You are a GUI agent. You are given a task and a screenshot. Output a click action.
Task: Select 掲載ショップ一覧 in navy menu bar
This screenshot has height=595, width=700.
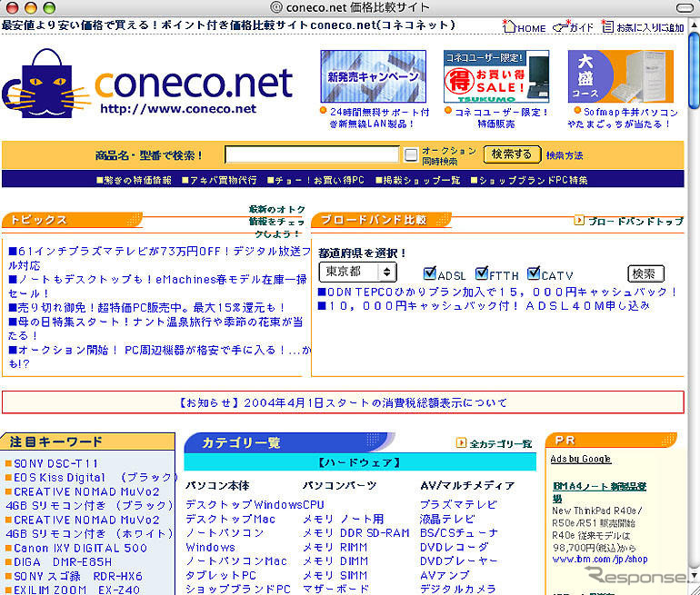pos(418,180)
